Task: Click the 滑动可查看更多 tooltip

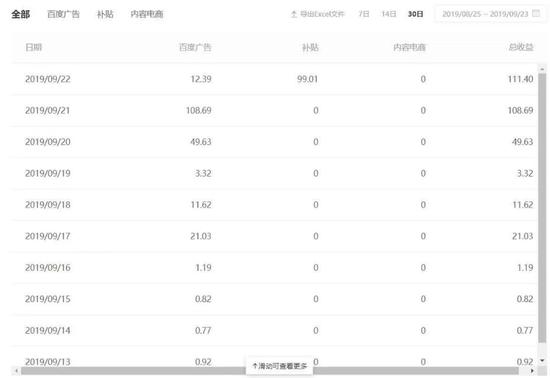Action: point(280,366)
